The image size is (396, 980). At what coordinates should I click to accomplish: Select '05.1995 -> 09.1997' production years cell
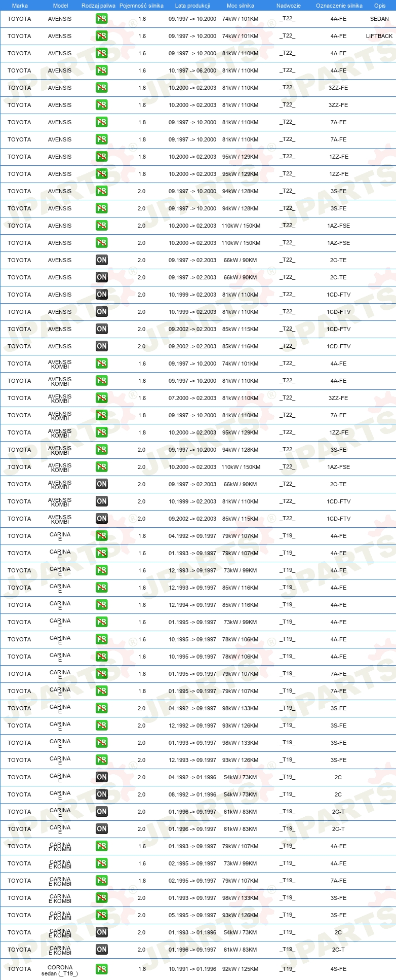coord(192,915)
